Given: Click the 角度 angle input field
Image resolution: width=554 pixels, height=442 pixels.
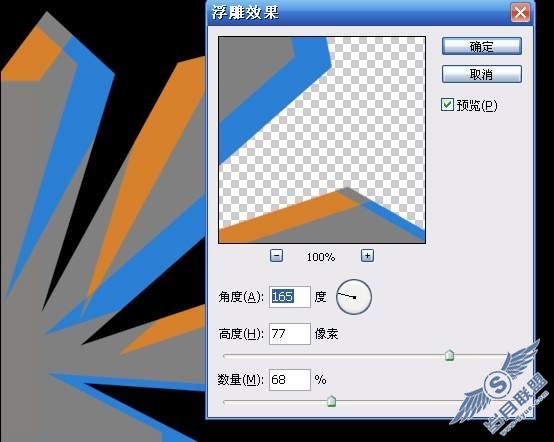Looking at the screenshot, I should coord(290,297).
